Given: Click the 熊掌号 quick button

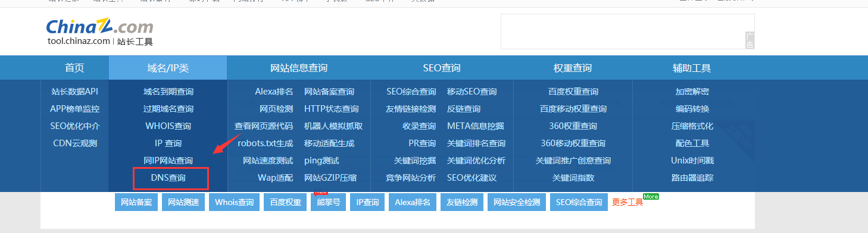Looking at the screenshot, I should pos(328,202).
